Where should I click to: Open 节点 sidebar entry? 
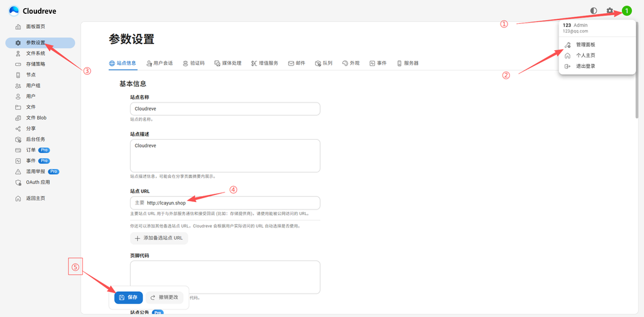40,75
